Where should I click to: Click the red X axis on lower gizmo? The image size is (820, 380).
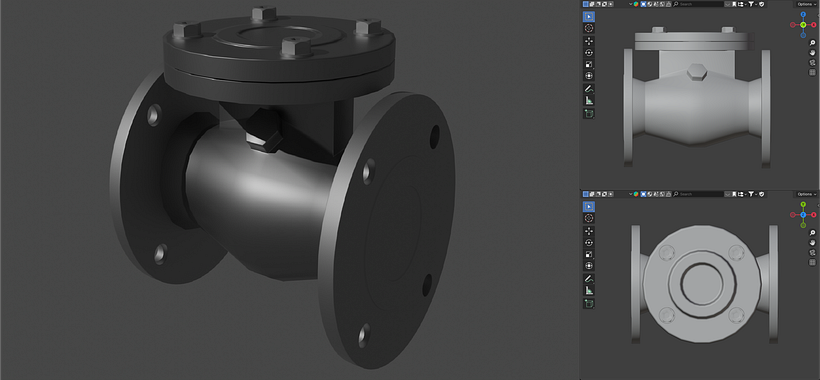(814, 215)
